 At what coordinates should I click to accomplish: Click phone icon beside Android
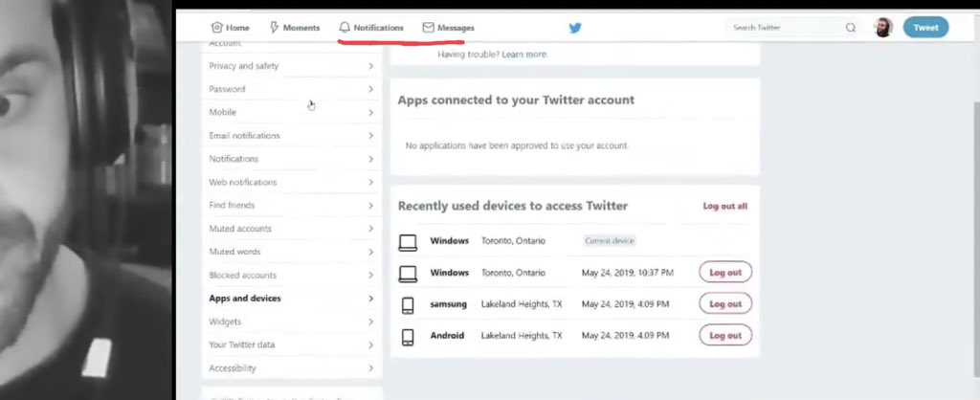408,337
